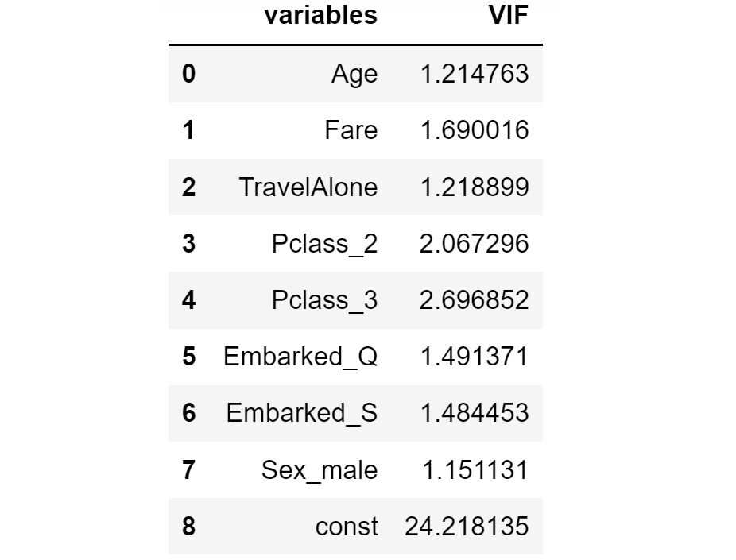
Task: Click the Fare variable name
Action: 351,130
